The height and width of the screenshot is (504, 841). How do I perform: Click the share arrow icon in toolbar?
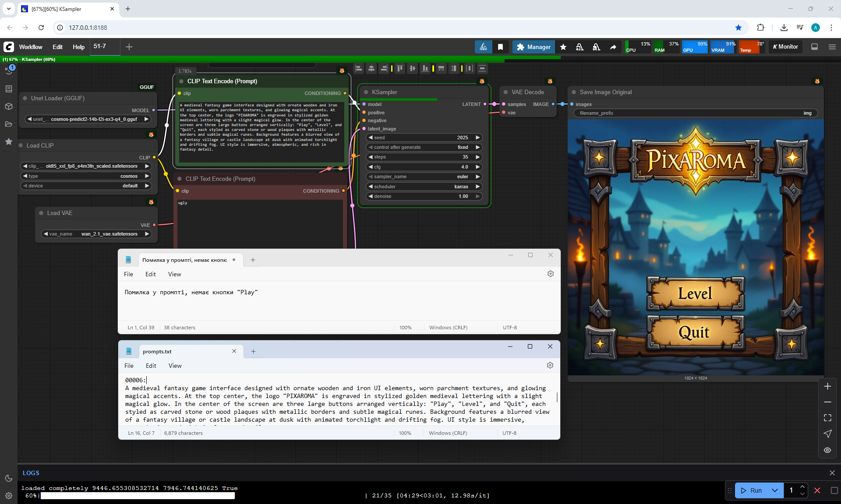(613, 47)
